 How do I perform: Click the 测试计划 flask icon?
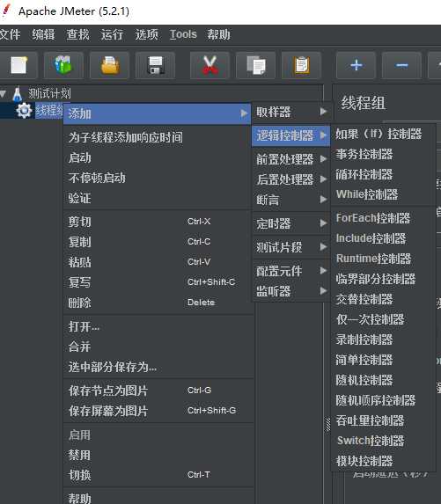(17, 94)
